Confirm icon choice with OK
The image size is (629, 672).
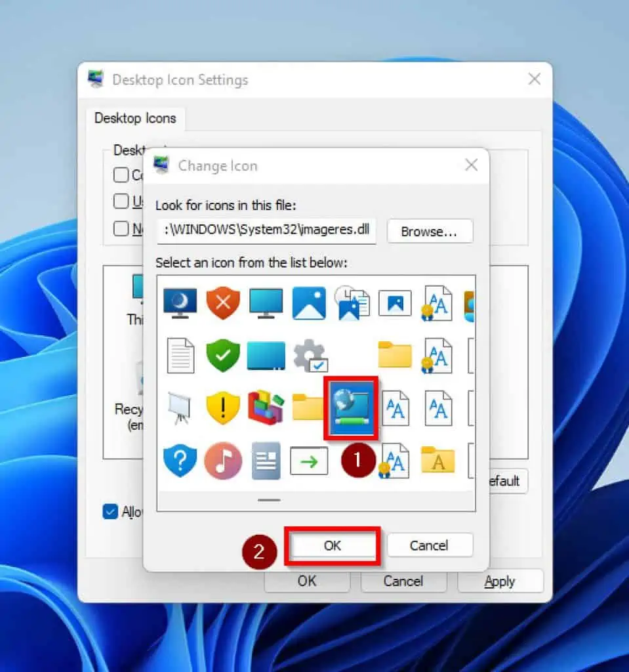[x=332, y=545]
